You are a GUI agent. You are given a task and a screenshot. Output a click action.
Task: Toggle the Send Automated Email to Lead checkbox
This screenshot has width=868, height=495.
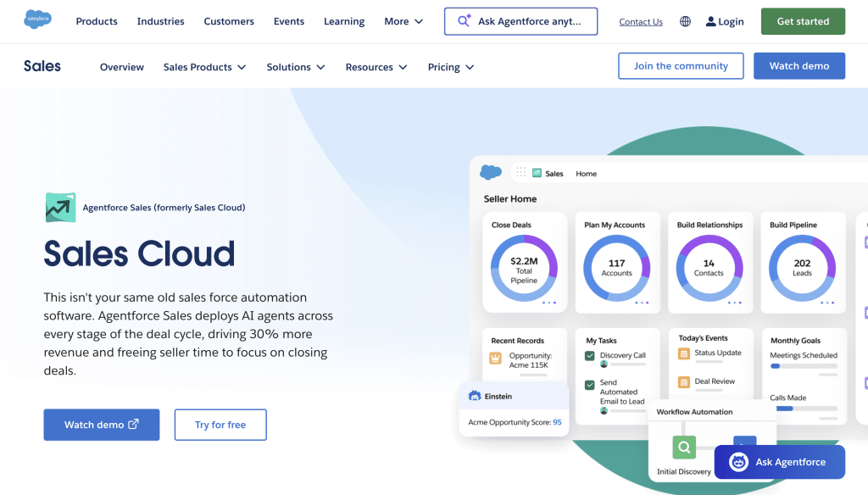(590, 385)
